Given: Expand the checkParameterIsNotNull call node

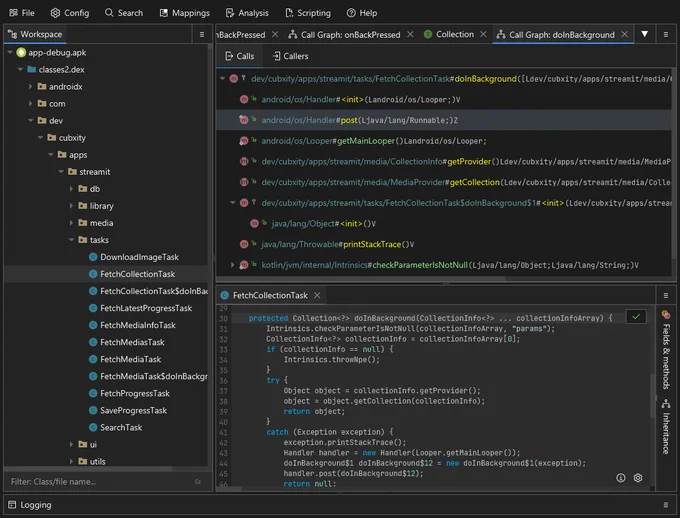Looking at the screenshot, I should (233, 265).
